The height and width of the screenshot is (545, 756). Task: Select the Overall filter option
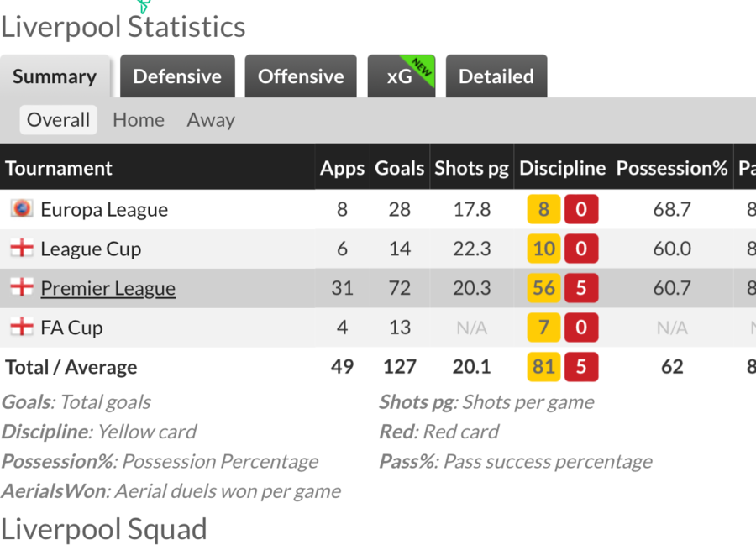click(x=58, y=120)
